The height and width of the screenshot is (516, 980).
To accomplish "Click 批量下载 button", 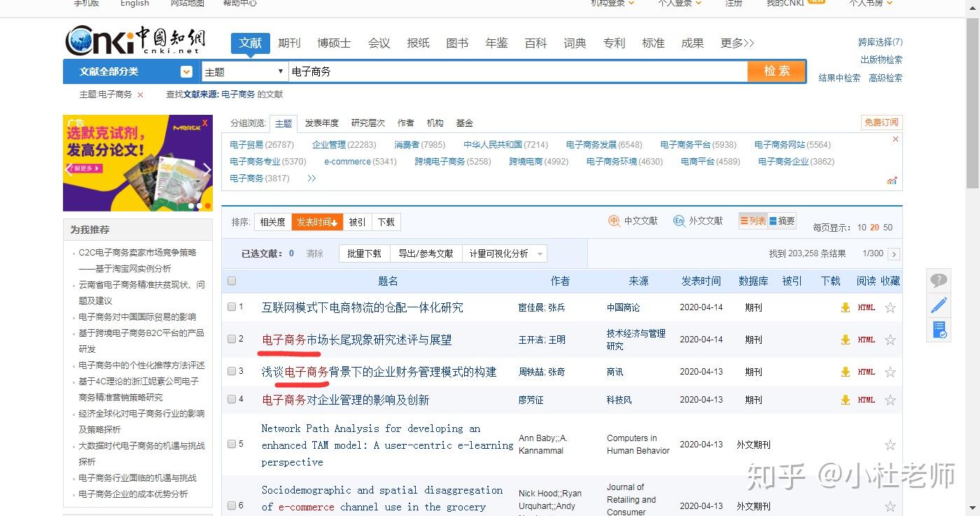I will 365,253.
